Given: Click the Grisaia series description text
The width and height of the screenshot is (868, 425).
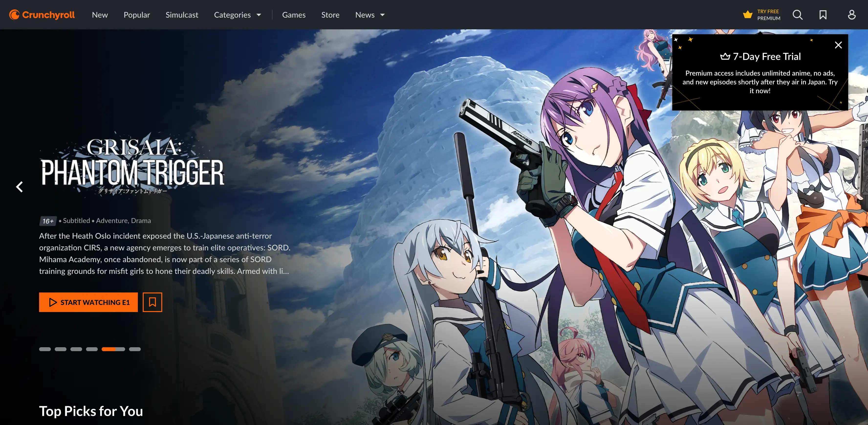Looking at the screenshot, I should [x=164, y=253].
